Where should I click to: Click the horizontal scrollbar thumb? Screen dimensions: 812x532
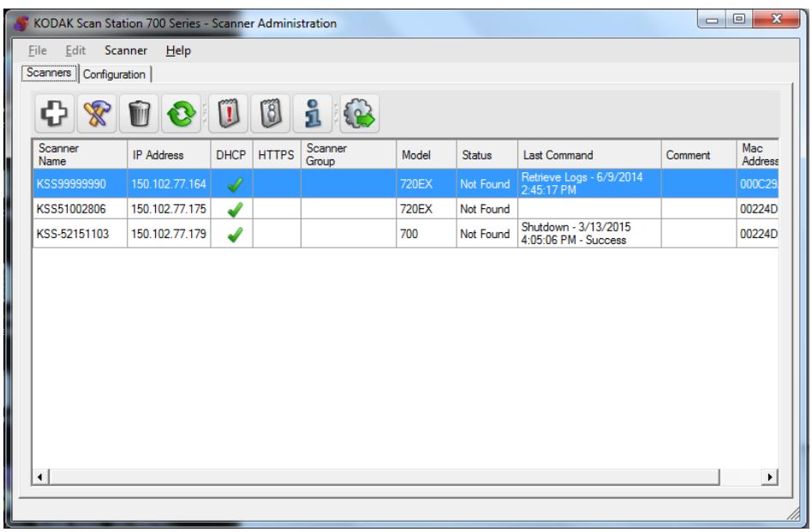tap(385, 477)
